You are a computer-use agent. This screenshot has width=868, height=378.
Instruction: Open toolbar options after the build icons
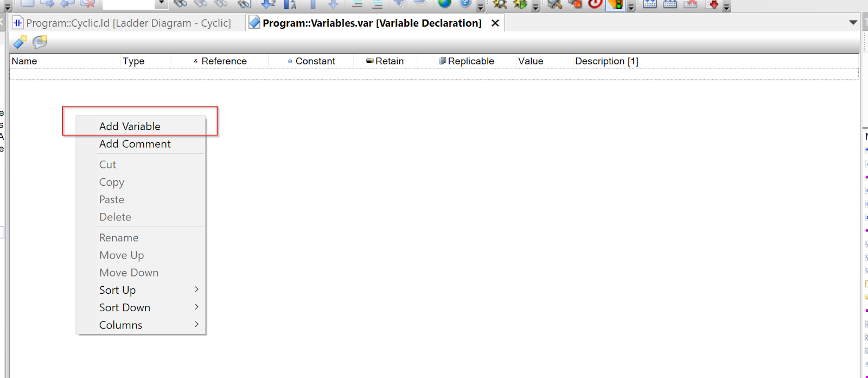click(535, 7)
